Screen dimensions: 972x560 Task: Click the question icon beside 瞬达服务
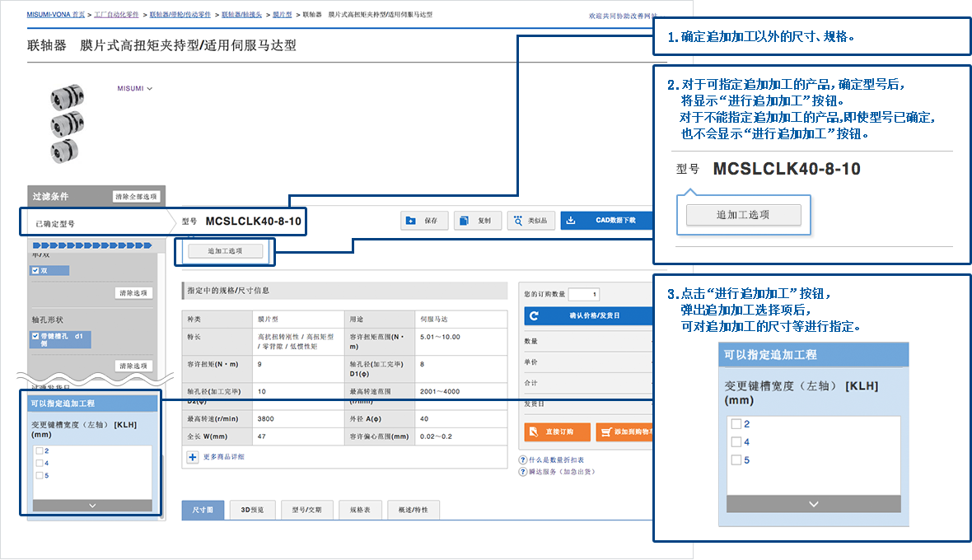tap(523, 471)
